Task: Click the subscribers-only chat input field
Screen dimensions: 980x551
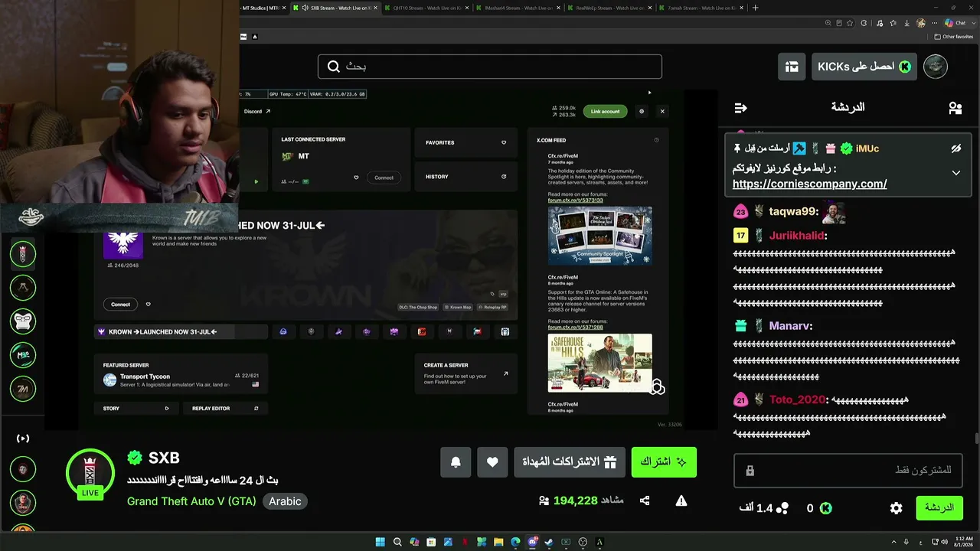Action: (x=848, y=471)
